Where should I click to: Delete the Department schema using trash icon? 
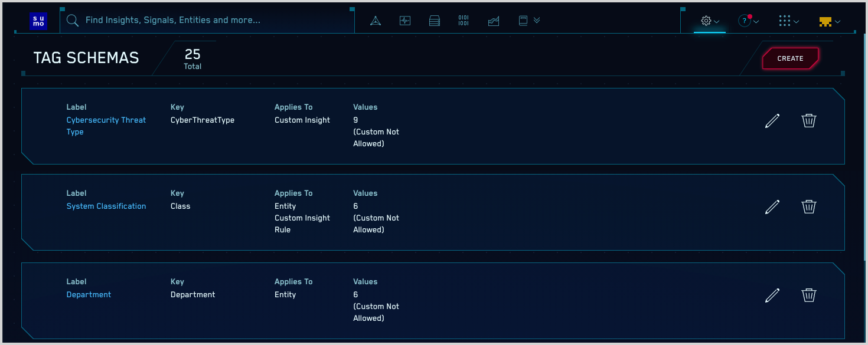tap(808, 295)
